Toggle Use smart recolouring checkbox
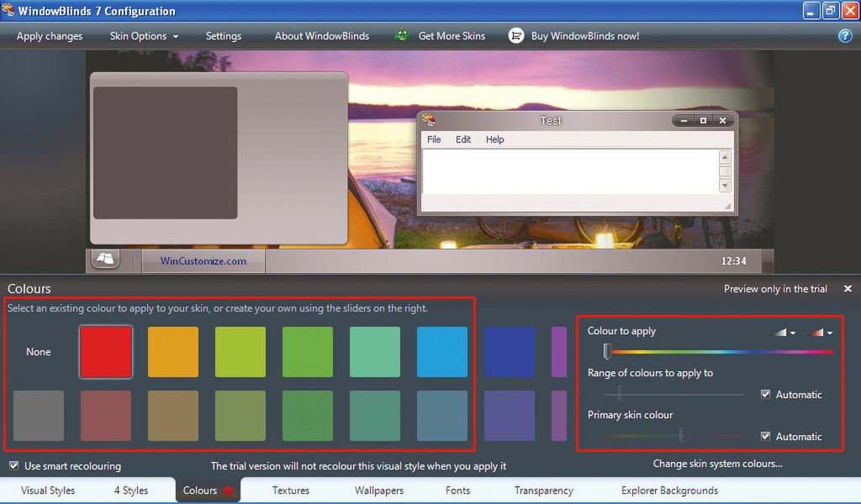Image resolution: width=861 pixels, height=504 pixels. click(13, 465)
